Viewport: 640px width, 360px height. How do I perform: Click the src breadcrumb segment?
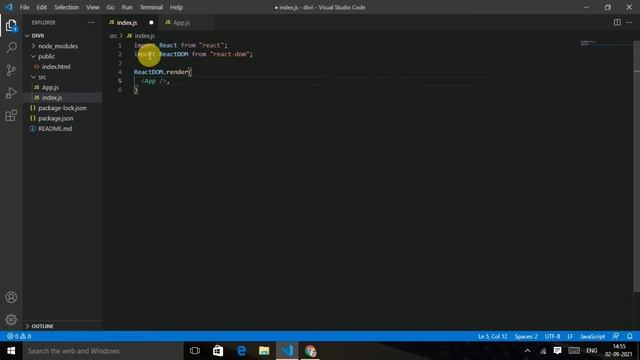[x=113, y=36]
